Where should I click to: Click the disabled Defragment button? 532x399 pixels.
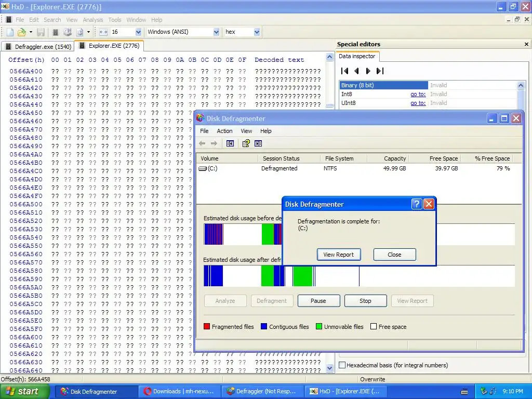pyautogui.click(x=272, y=301)
